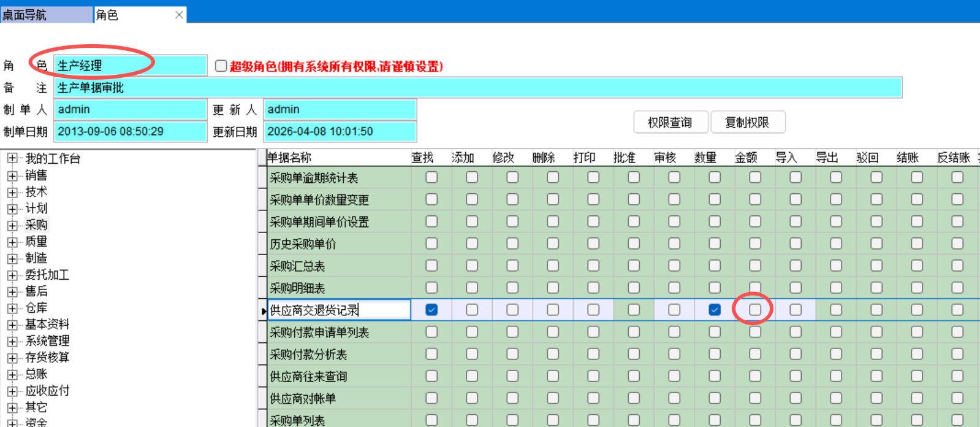Click the 权限查询 button

[x=670, y=122]
